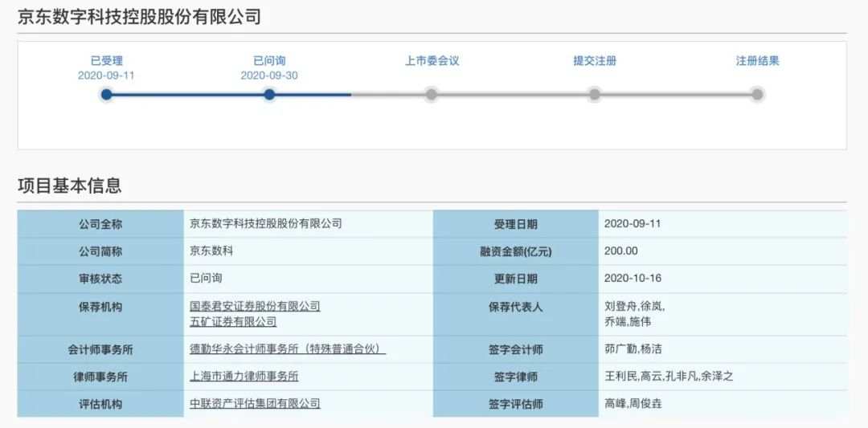The width and height of the screenshot is (868, 428).
Task: Click the 茆广勤,杨洁 accountants value
Action: point(633,349)
